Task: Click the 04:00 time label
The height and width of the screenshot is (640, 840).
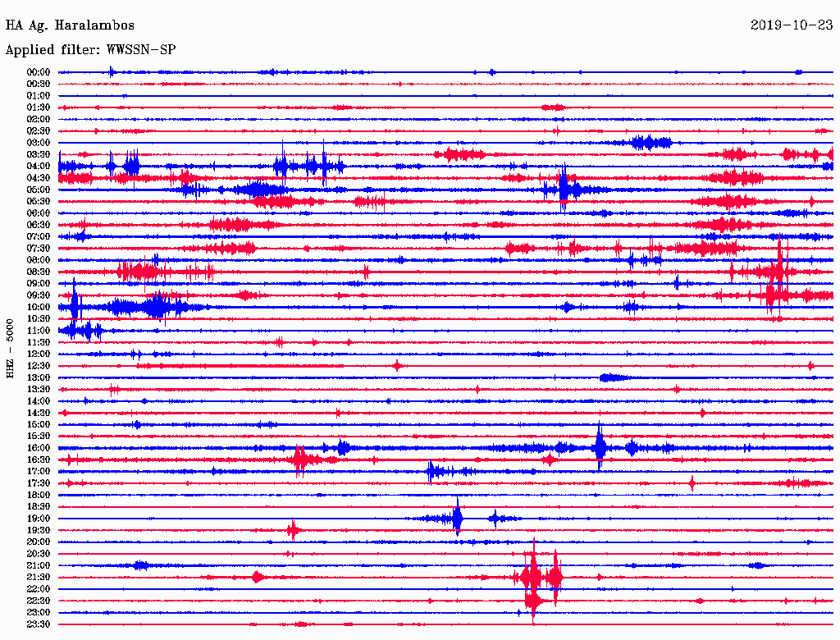Action: (x=39, y=167)
